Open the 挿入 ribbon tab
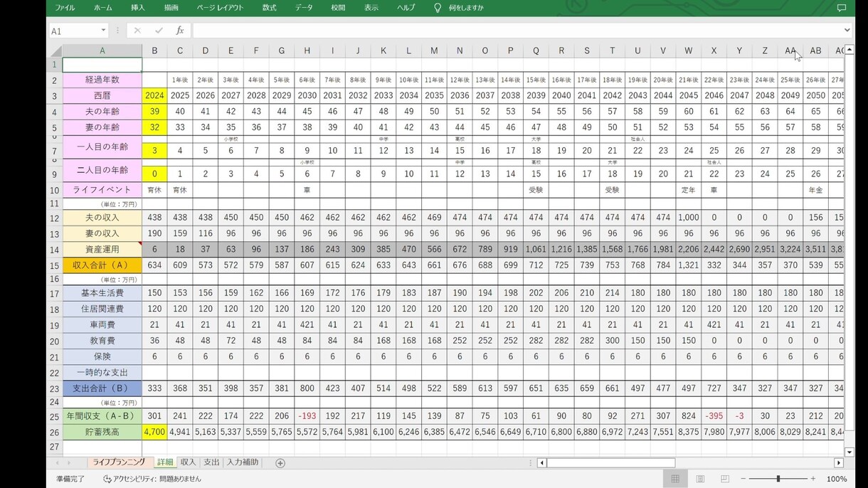This screenshot has height=488, width=868. [x=138, y=8]
